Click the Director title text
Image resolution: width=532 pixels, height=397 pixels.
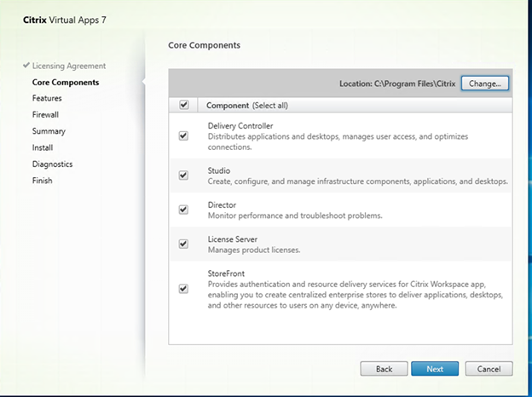(222, 204)
